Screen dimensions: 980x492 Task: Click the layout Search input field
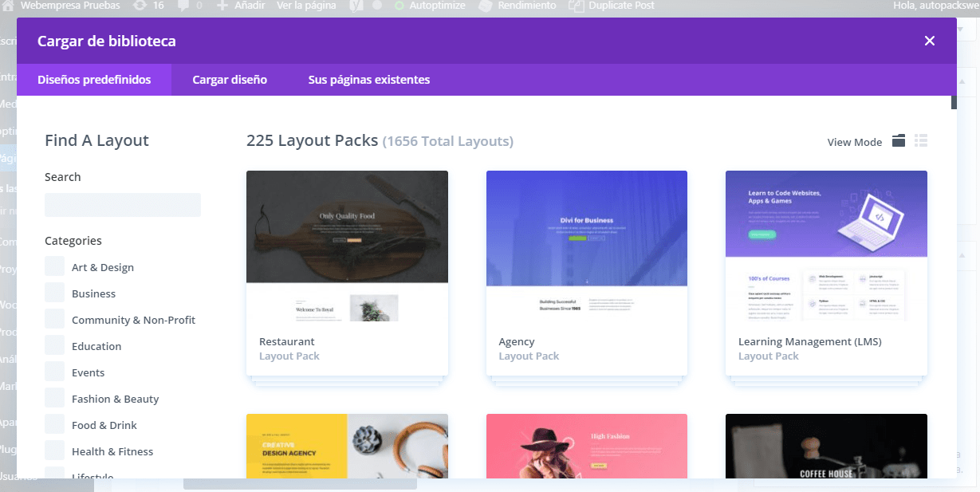[x=123, y=205]
